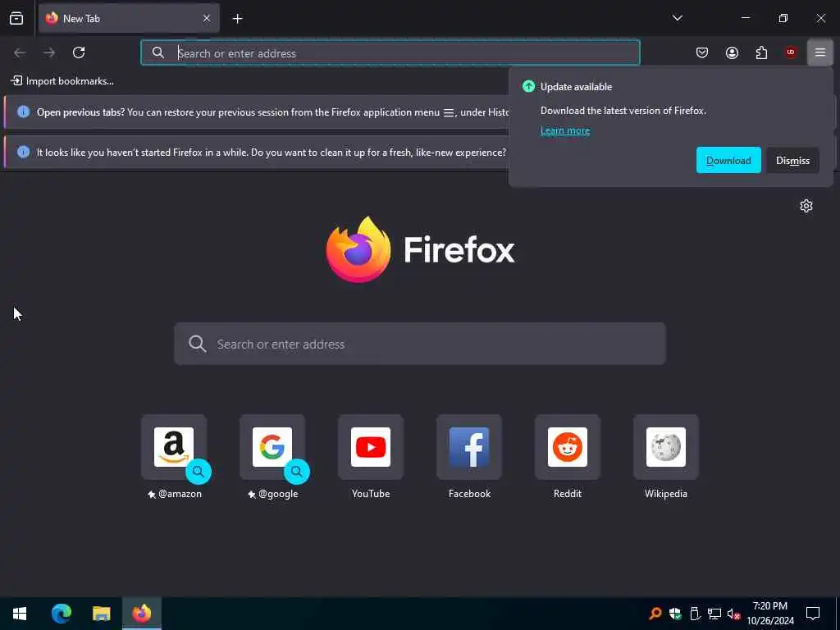Open the orange search tray icon
The width and height of the screenshot is (840, 630).
click(655, 614)
